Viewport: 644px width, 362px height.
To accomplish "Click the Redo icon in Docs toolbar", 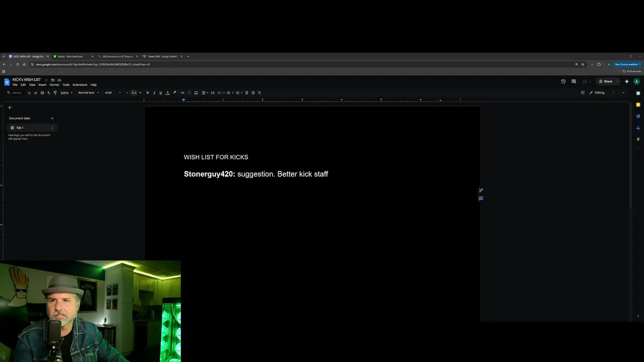I will [x=35, y=93].
